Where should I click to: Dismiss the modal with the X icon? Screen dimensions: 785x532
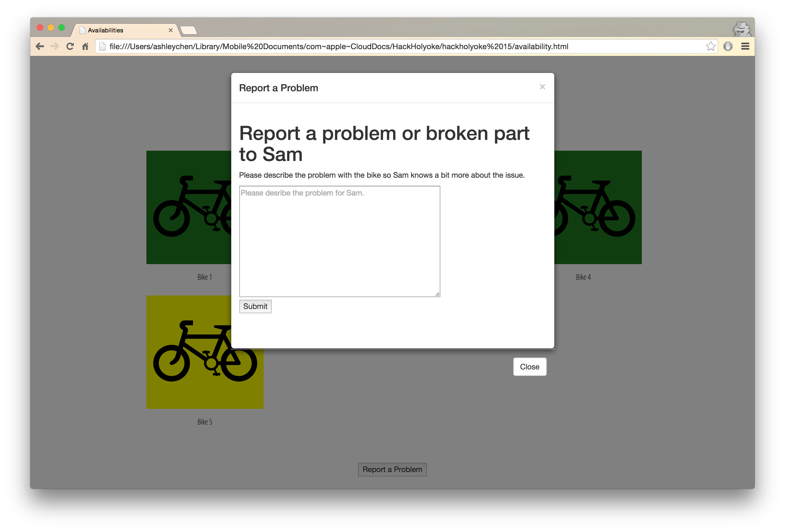[542, 87]
